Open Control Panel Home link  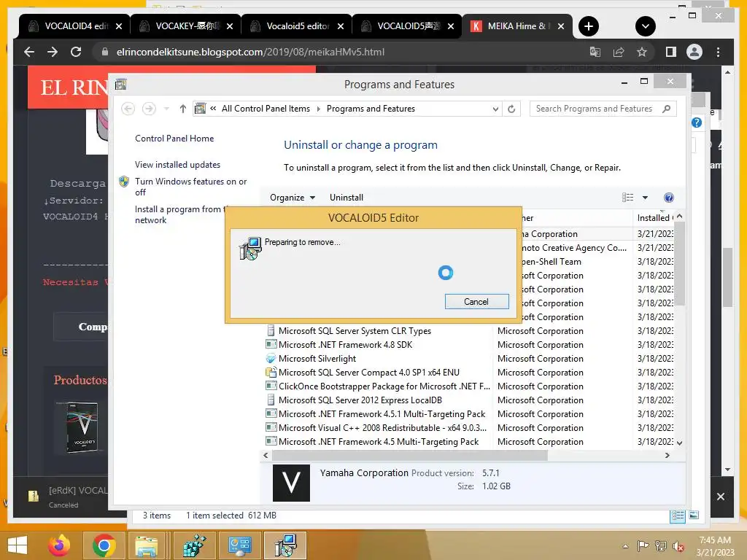click(174, 138)
